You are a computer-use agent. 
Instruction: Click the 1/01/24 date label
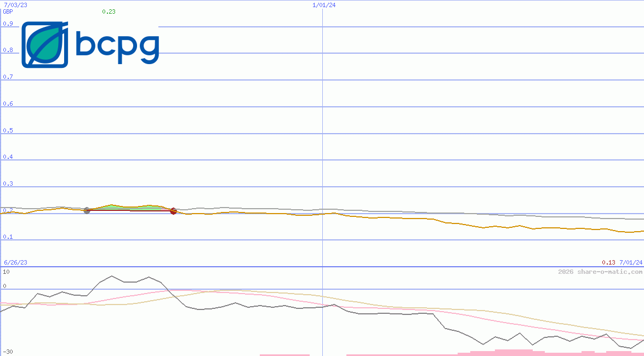324,5
